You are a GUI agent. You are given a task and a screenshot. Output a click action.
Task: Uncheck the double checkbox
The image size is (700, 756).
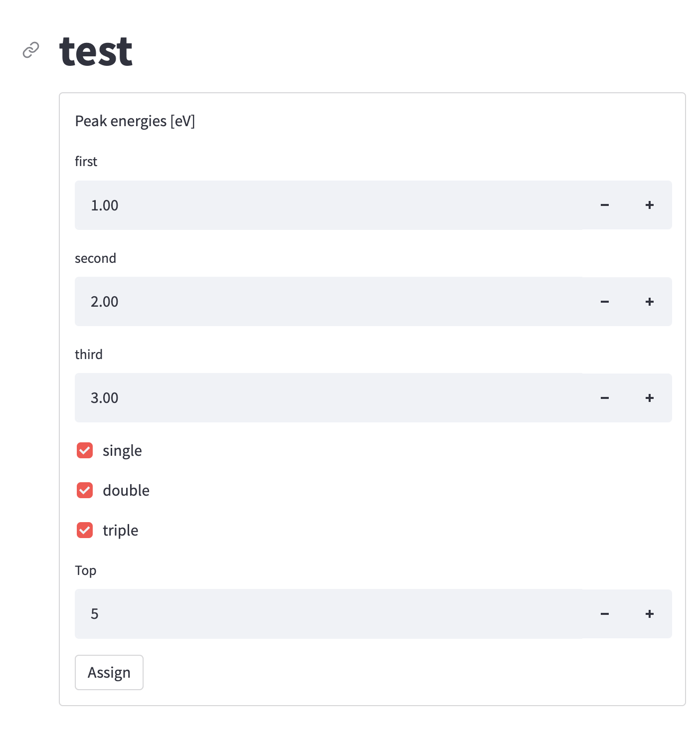click(x=84, y=490)
